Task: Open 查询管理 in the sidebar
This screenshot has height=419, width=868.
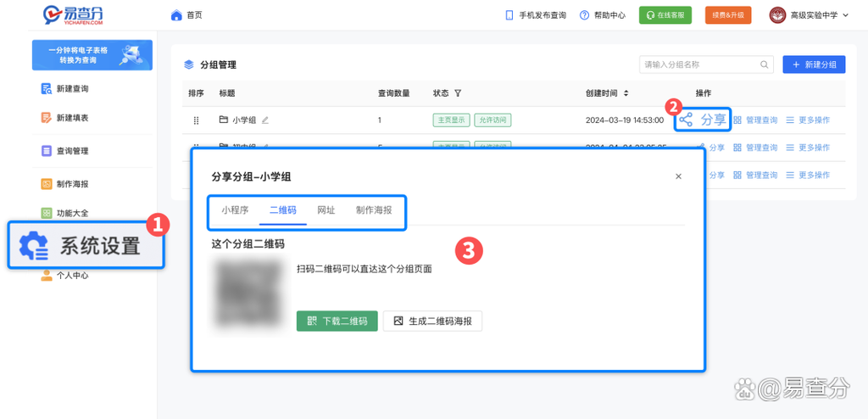Action: click(72, 151)
